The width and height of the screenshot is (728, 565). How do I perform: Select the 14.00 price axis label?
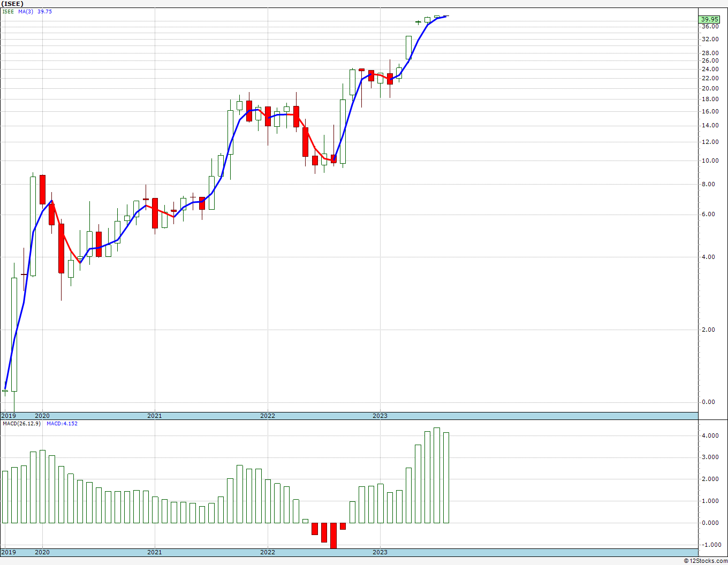click(x=710, y=126)
